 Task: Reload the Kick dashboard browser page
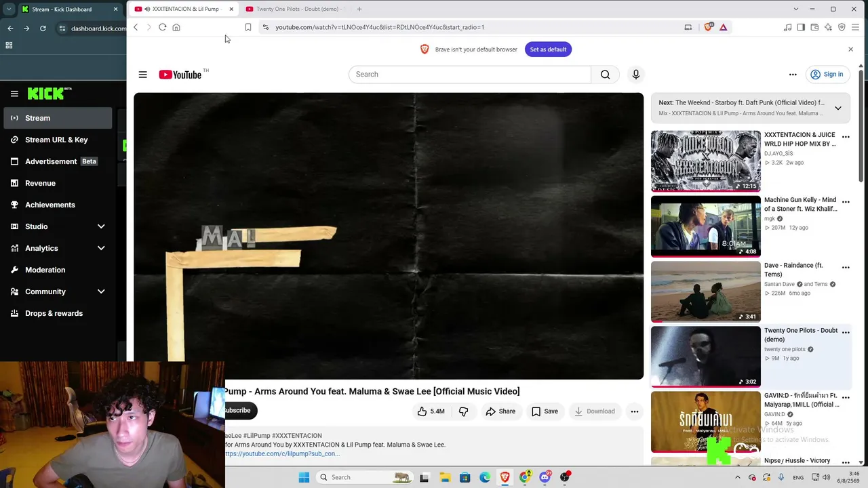43,28
